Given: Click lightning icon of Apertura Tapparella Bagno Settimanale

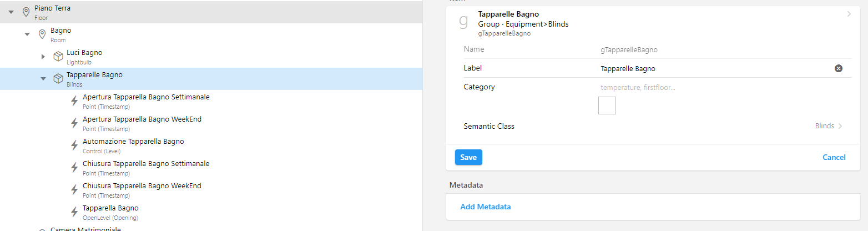Looking at the screenshot, I should pos(74,101).
